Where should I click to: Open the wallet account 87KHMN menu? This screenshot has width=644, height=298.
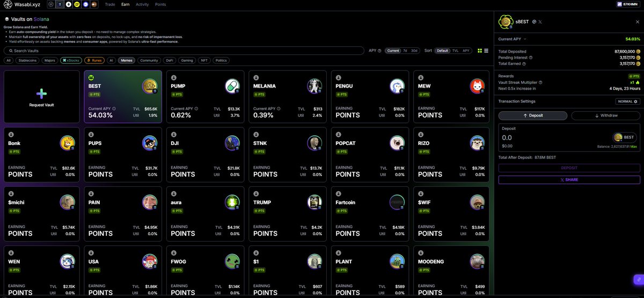tap(628, 4)
